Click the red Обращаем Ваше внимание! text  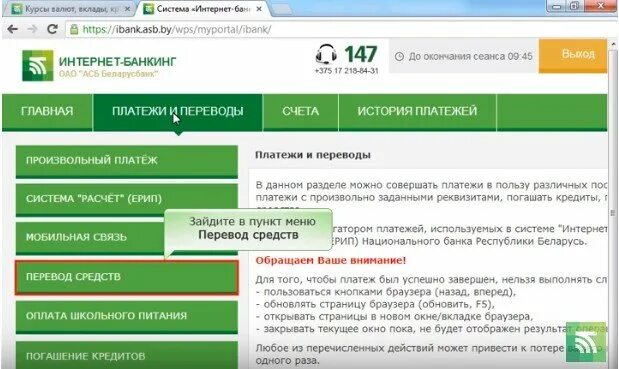coord(330,260)
